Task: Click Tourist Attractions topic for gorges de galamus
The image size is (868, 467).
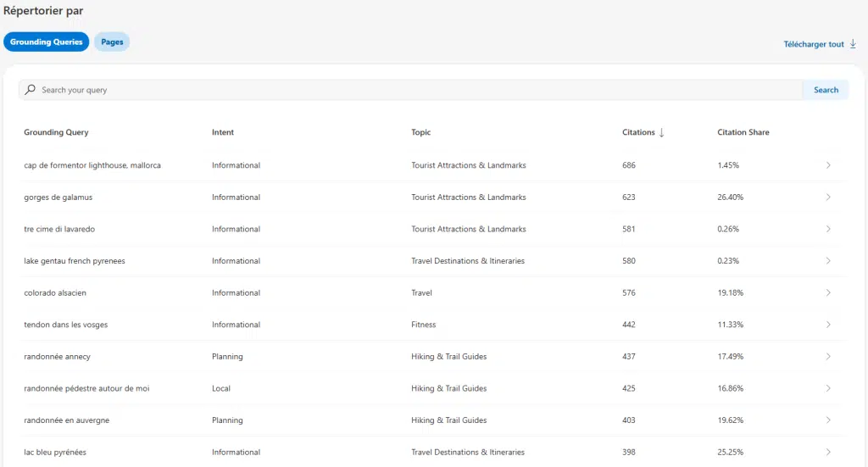Action: tap(468, 197)
